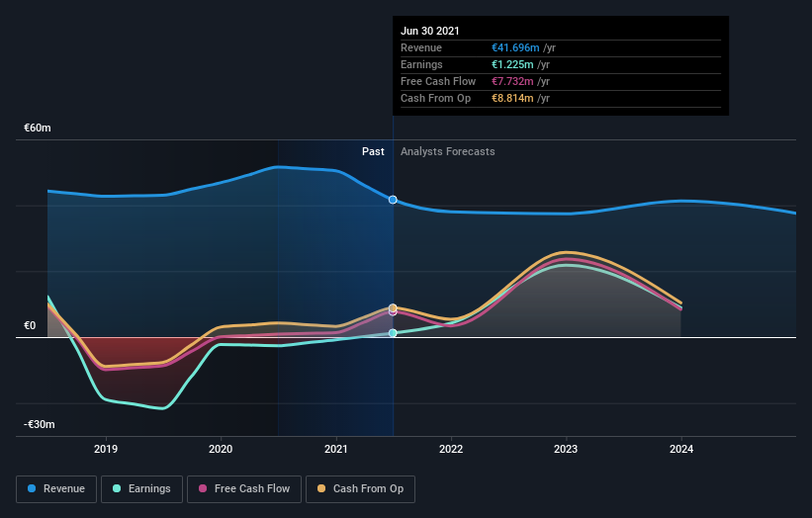Click the 2020 x-axis label
Screen dimensions: 812x518
click(221, 449)
